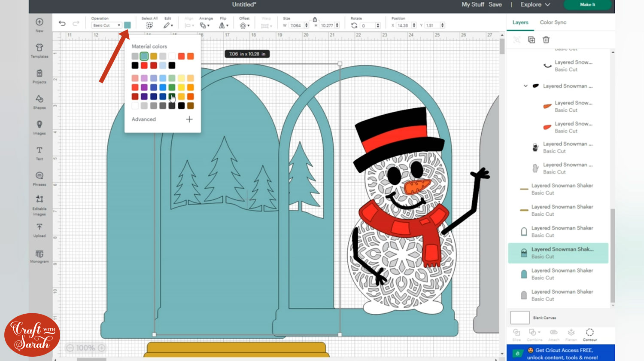Switch to the Color Sync tab
This screenshot has width=644, height=361.
(553, 22)
